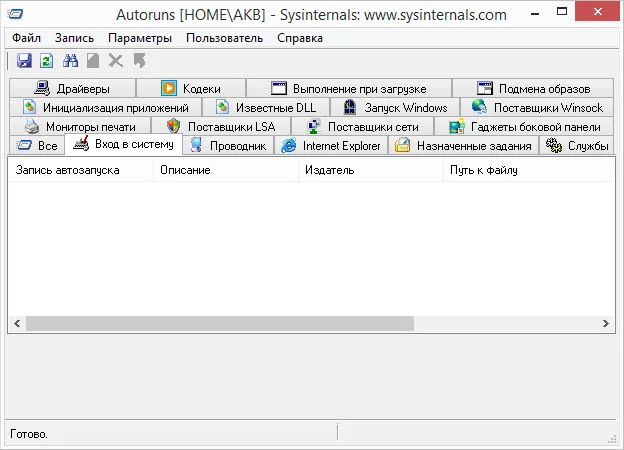This screenshot has height=450, width=624.
Task: Close the Autoruns window
Action: [x=597, y=12]
